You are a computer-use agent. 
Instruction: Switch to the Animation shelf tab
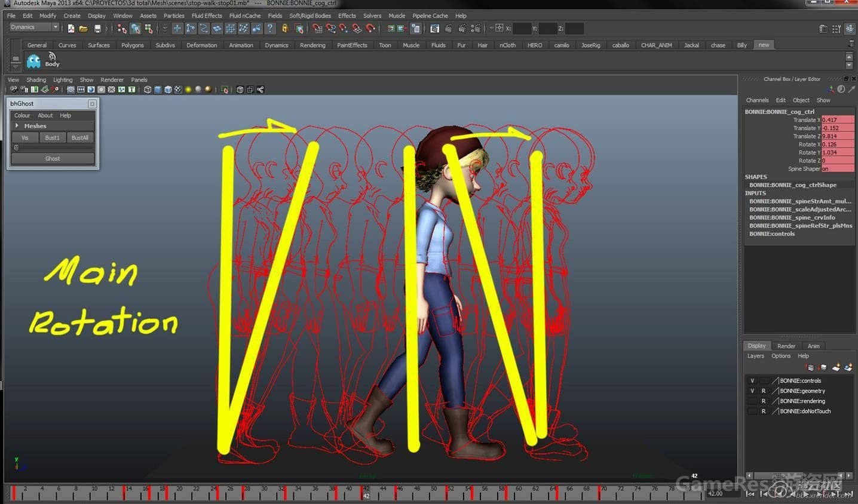[241, 45]
